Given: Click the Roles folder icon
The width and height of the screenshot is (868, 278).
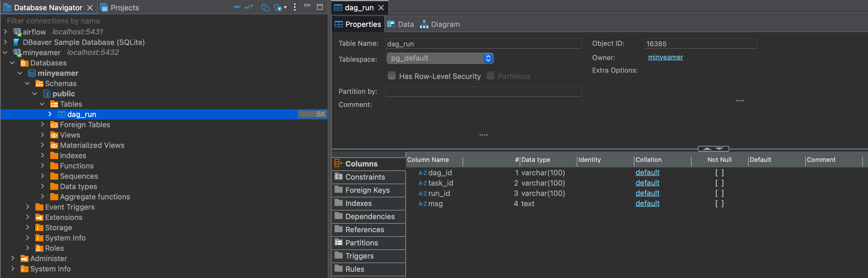Looking at the screenshot, I should coord(39,248).
